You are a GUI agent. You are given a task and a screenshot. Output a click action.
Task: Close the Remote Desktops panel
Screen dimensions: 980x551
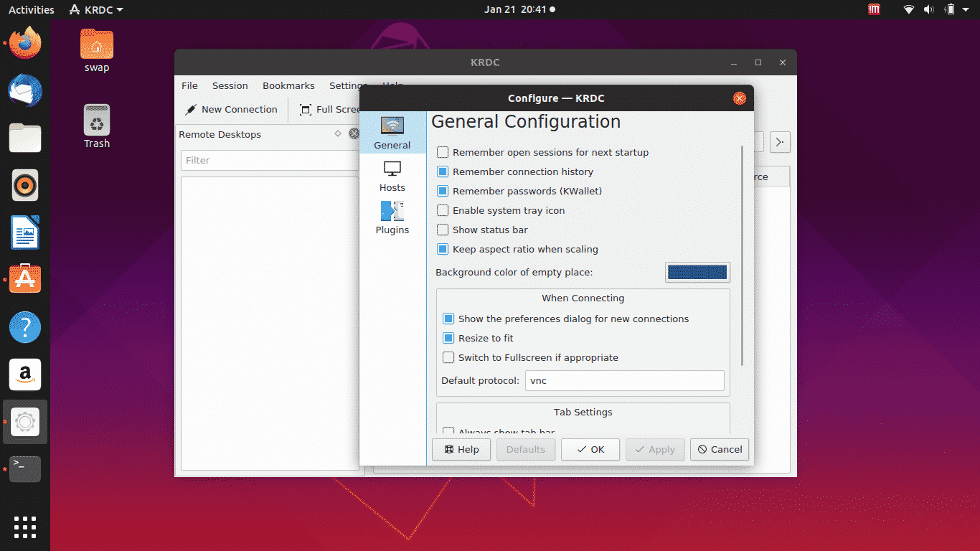click(x=354, y=133)
